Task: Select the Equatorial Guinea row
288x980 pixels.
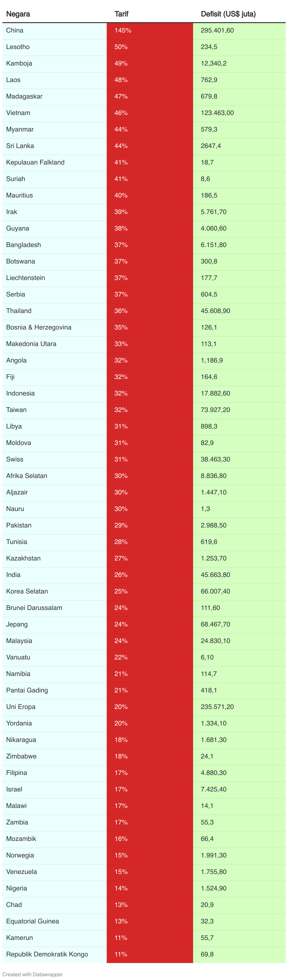Action: [144, 921]
